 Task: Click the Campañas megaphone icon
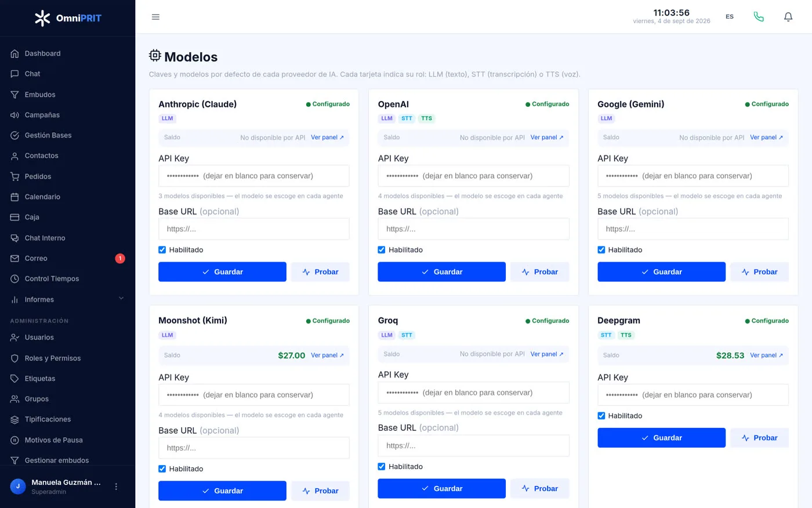(x=15, y=115)
